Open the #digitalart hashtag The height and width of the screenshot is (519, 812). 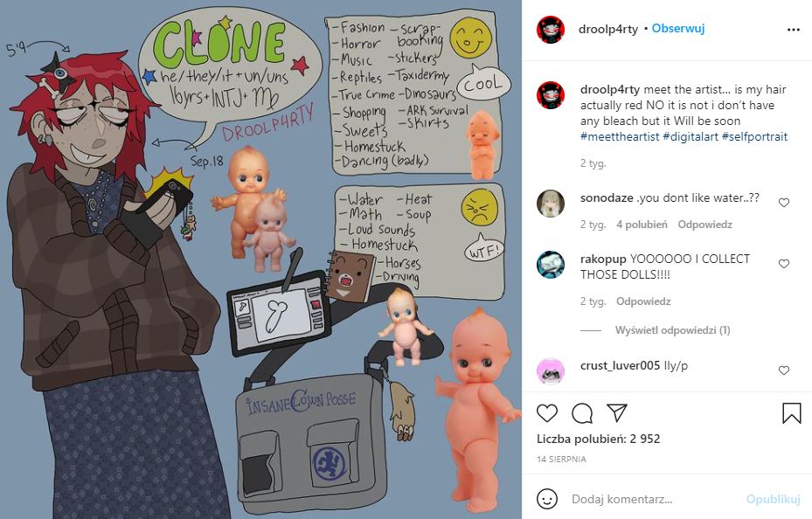pos(691,136)
